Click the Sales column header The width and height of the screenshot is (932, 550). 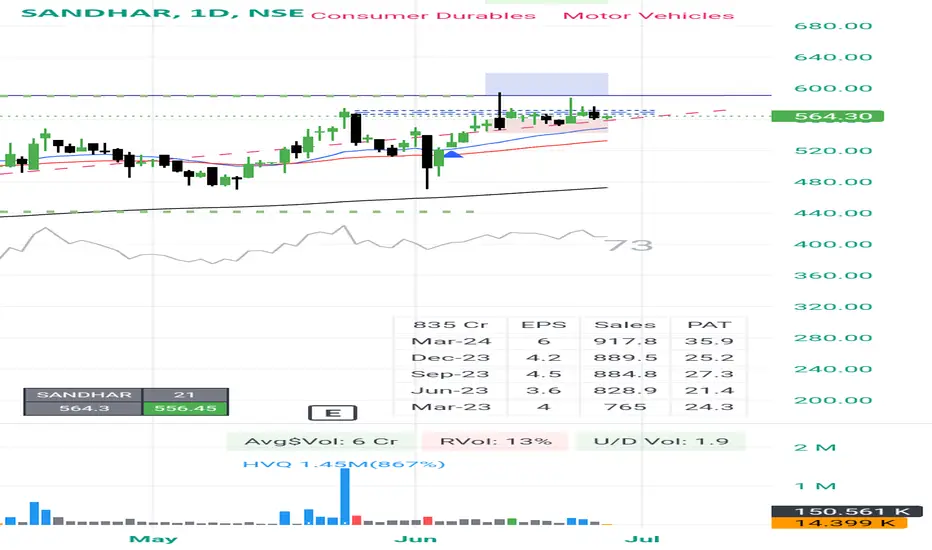pyautogui.click(x=625, y=325)
